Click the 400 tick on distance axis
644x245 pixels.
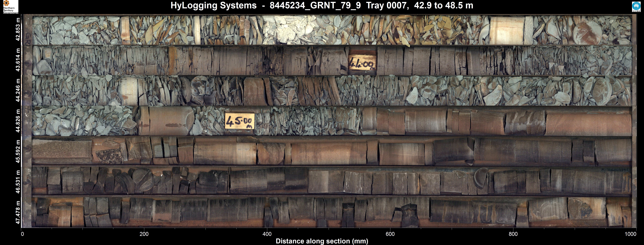pos(267,234)
